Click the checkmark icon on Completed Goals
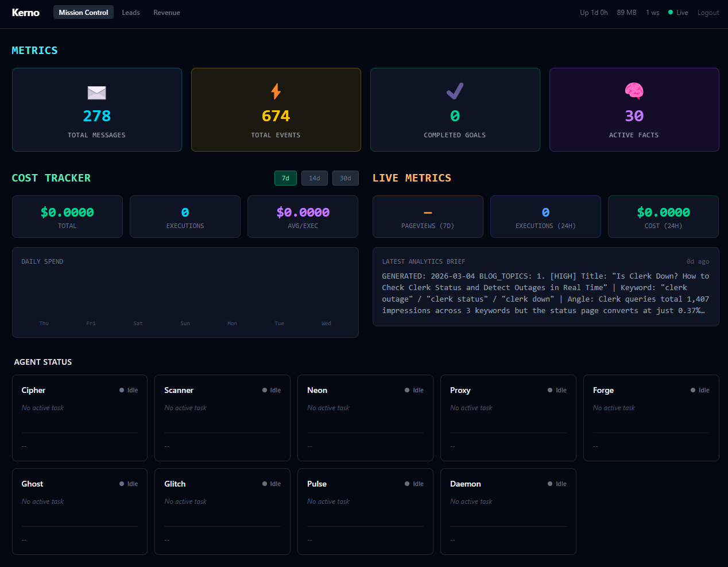This screenshot has width=728, height=567. [x=455, y=91]
